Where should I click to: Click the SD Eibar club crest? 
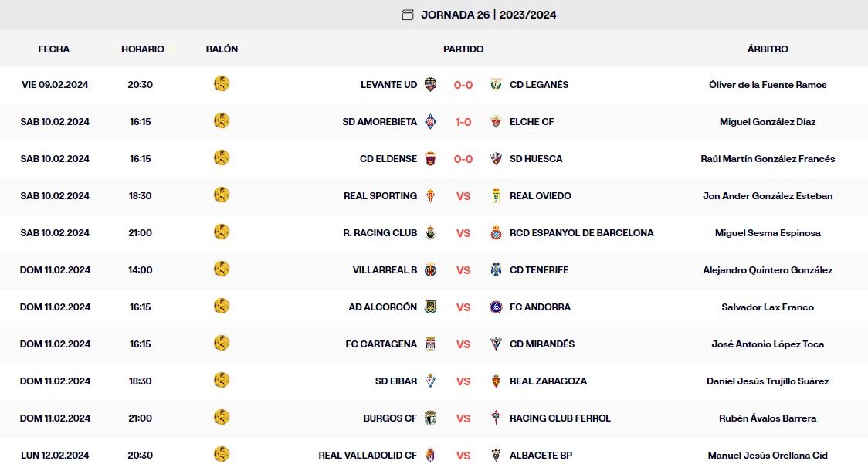[x=431, y=381]
